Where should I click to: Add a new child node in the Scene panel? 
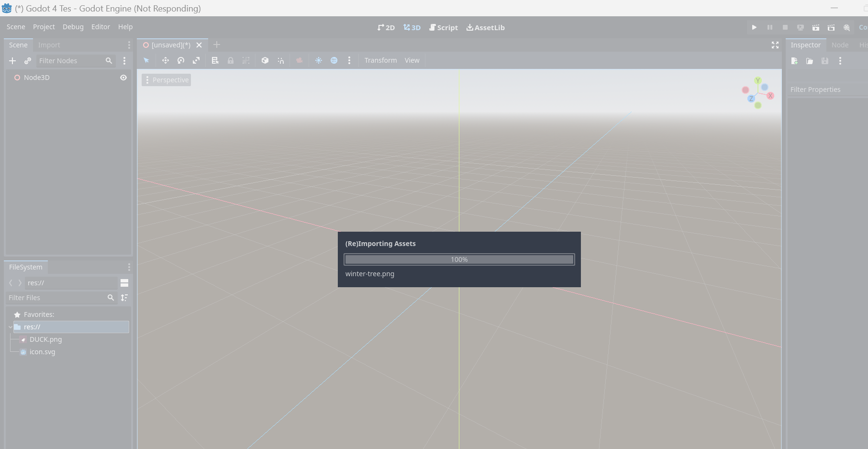pyautogui.click(x=12, y=61)
